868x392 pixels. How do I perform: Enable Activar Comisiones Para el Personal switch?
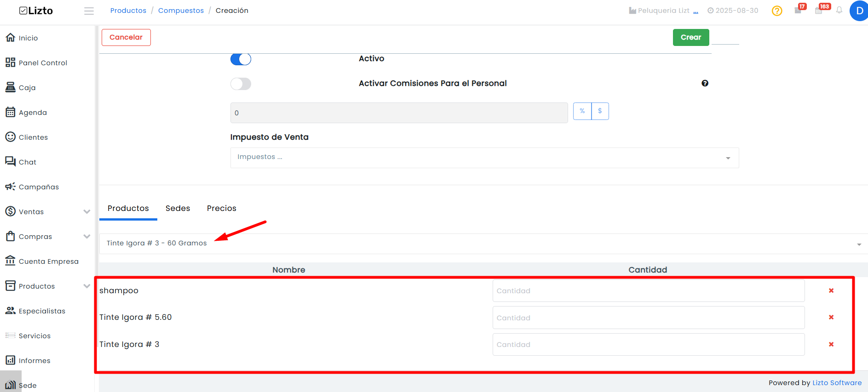(x=241, y=84)
